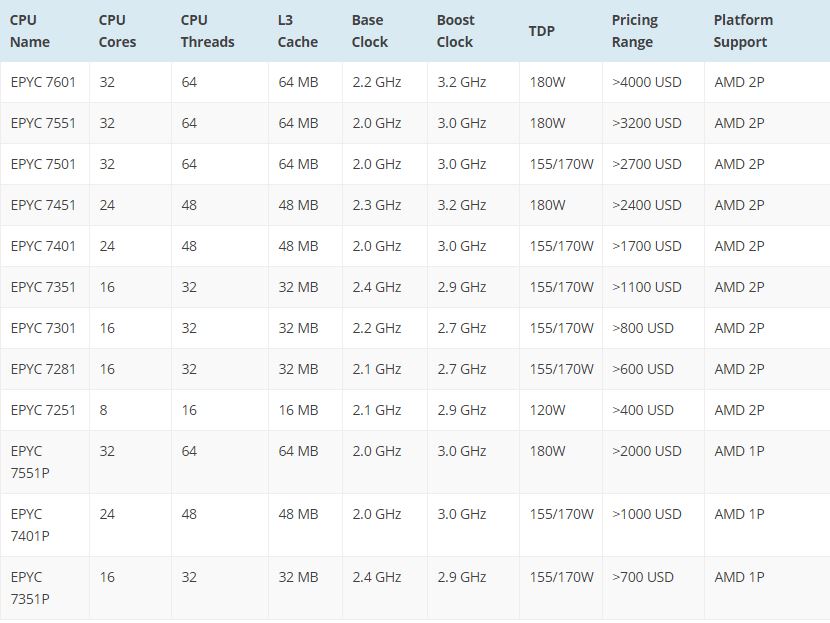Click the EPYC 7551P name cell

30,462
